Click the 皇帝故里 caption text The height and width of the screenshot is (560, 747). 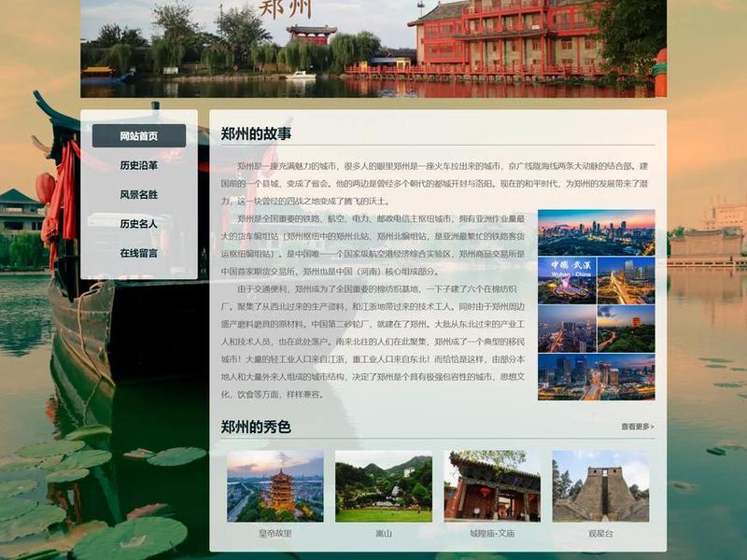tap(275, 533)
